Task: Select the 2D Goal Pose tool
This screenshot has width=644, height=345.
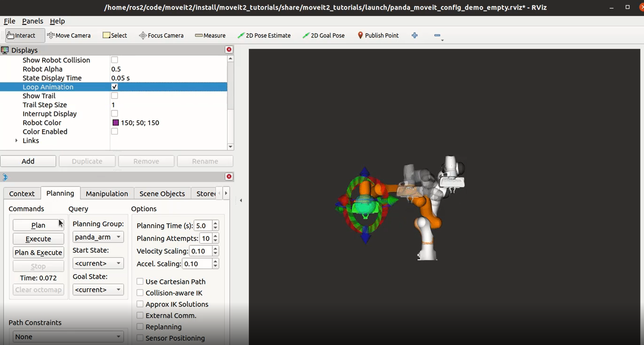Action: (323, 36)
